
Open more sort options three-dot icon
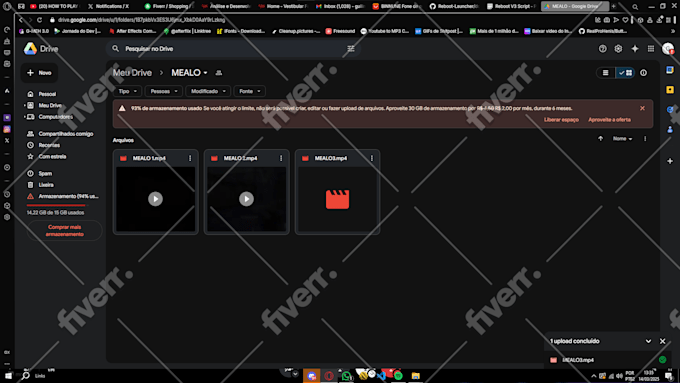coord(645,139)
